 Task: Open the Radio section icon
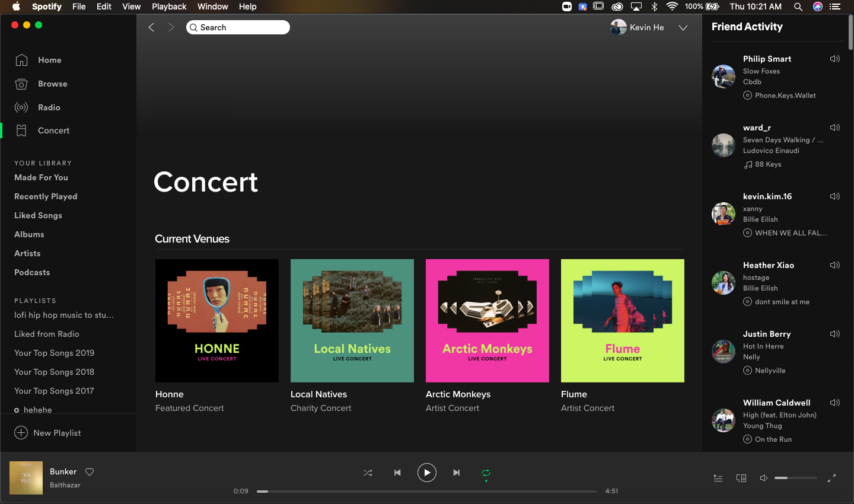point(21,107)
